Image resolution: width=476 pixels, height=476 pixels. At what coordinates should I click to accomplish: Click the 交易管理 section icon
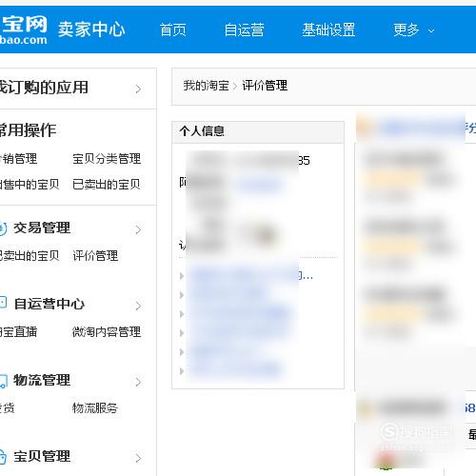point(3,228)
